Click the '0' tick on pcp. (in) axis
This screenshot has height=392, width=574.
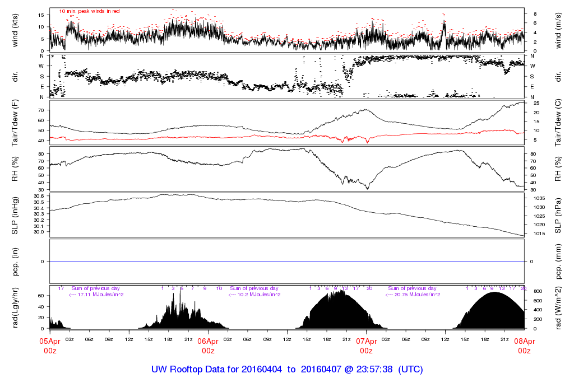[43, 262]
